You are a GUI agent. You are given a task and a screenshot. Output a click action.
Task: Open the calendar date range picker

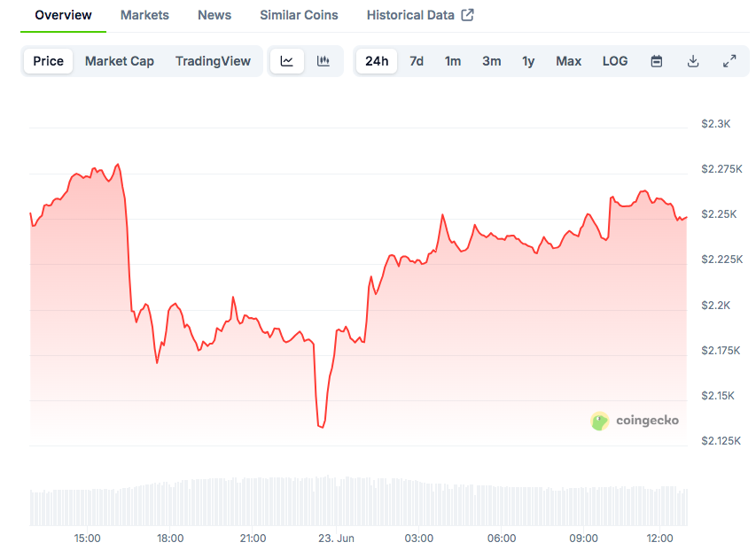[656, 61]
